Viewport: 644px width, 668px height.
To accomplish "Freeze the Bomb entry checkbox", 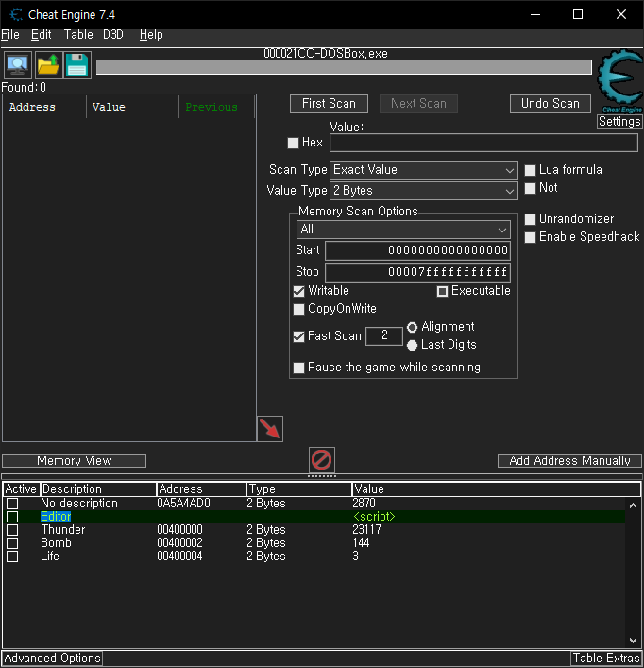I will 12,543.
